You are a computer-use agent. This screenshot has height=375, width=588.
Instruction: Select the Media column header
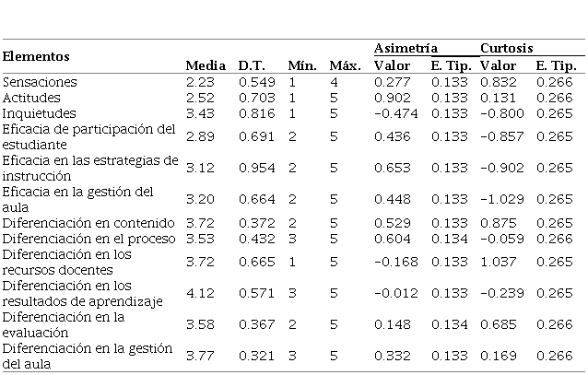pyautogui.click(x=205, y=65)
